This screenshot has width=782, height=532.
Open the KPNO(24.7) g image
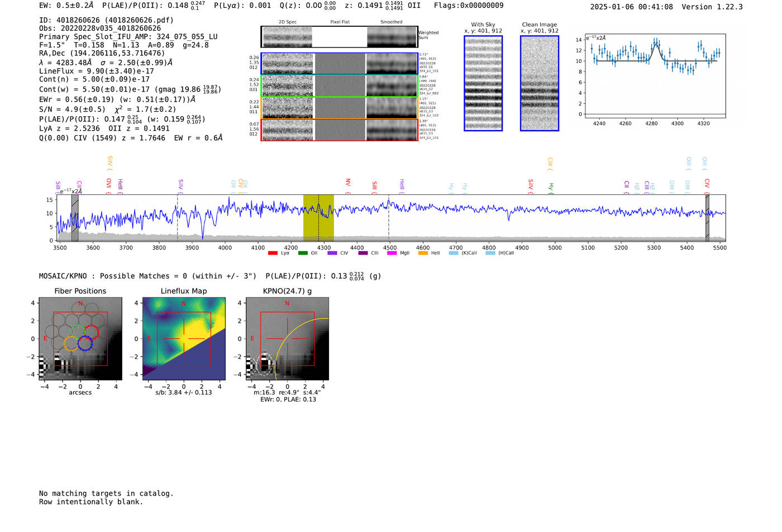(287, 338)
